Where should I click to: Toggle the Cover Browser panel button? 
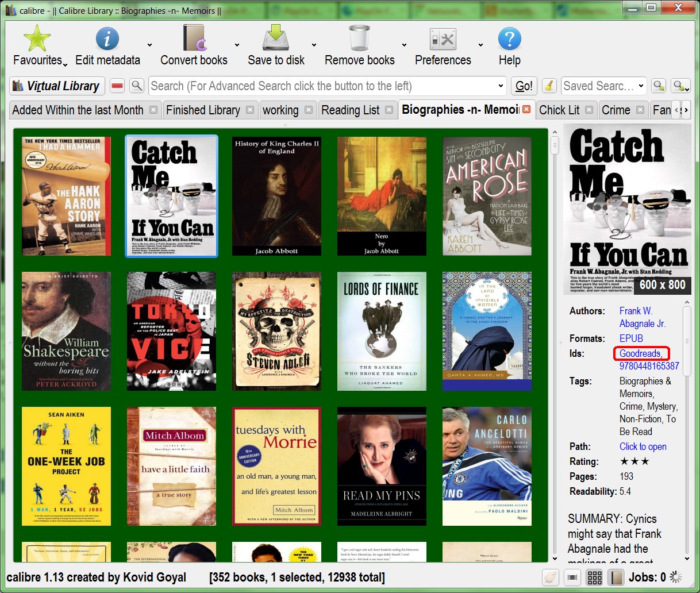572,577
